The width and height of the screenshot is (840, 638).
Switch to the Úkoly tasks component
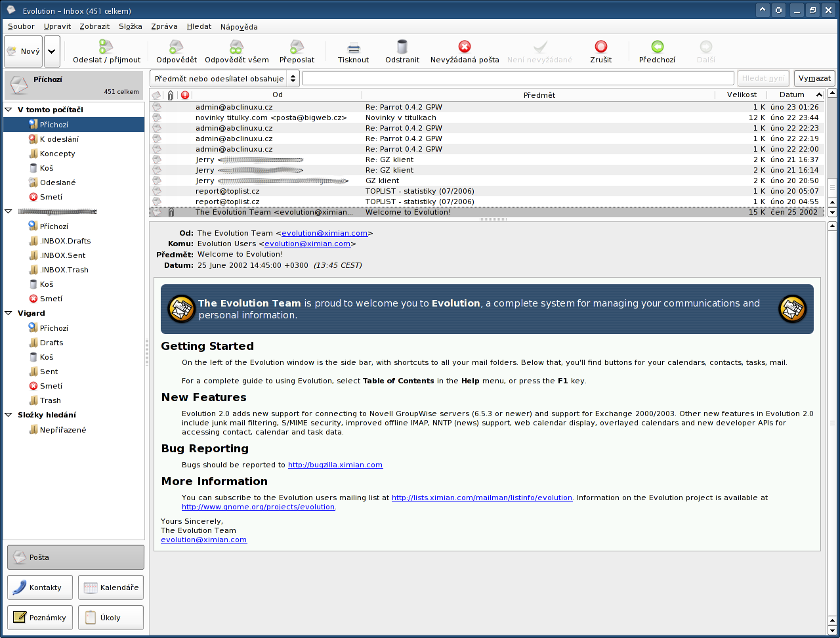pos(111,618)
